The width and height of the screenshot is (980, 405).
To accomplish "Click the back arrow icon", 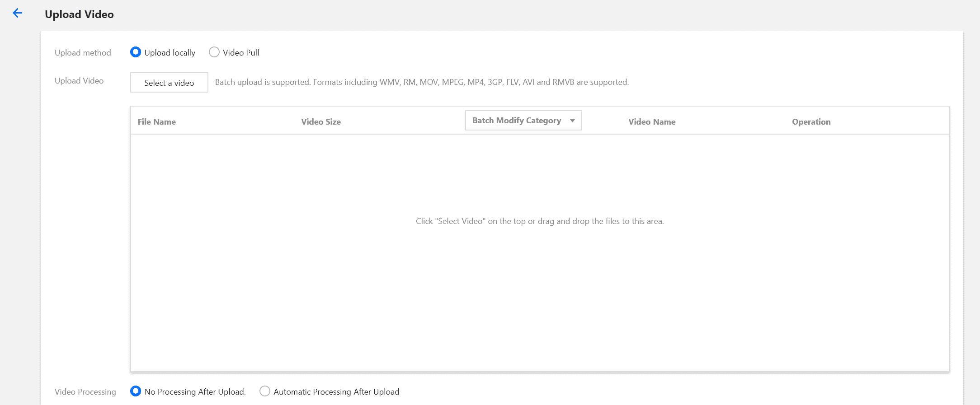I will (18, 13).
